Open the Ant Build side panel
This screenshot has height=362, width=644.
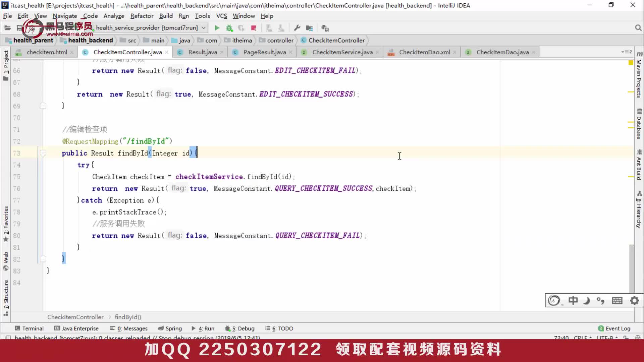(x=639, y=165)
